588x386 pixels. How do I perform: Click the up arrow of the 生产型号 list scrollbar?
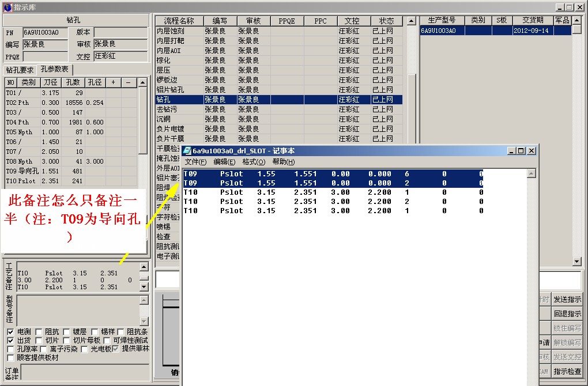(577, 20)
